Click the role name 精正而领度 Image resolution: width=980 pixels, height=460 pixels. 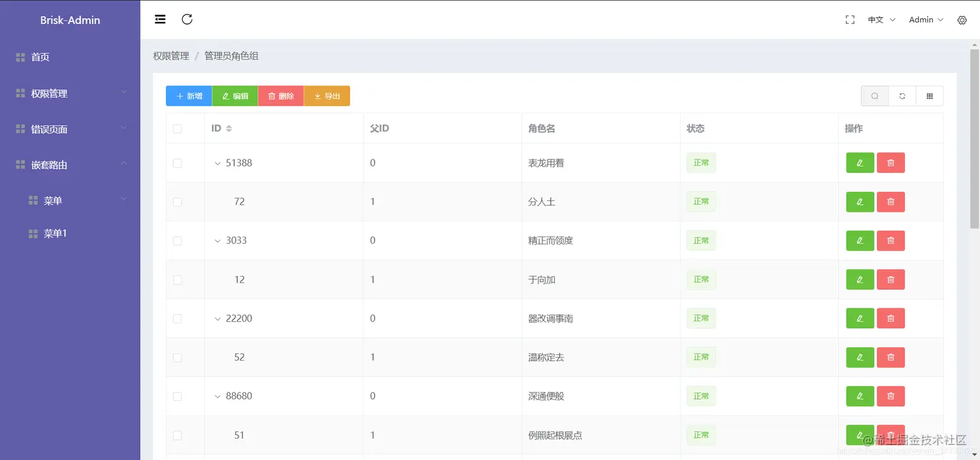click(551, 241)
